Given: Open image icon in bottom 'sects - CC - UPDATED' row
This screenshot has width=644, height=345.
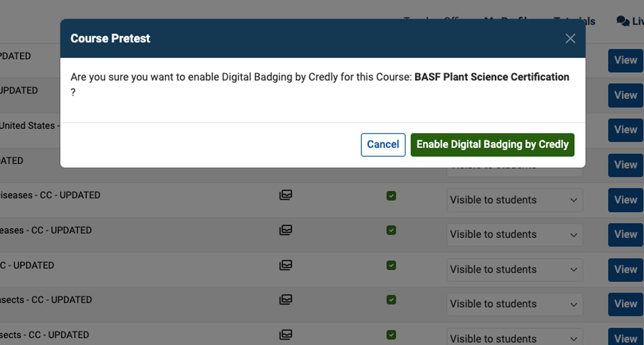Looking at the screenshot, I should click(286, 334).
